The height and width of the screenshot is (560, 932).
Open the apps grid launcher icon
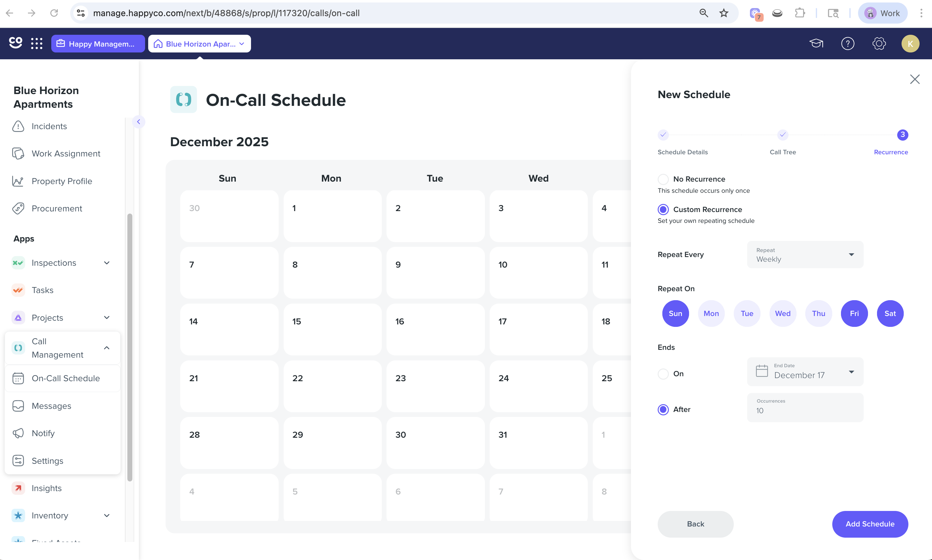(x=37, y=43)
